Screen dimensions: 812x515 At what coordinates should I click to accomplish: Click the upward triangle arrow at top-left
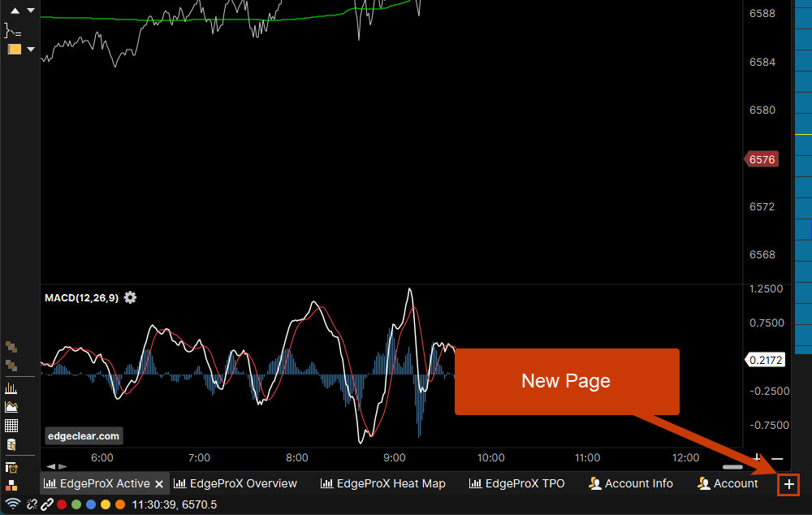[x=14, y=11]
